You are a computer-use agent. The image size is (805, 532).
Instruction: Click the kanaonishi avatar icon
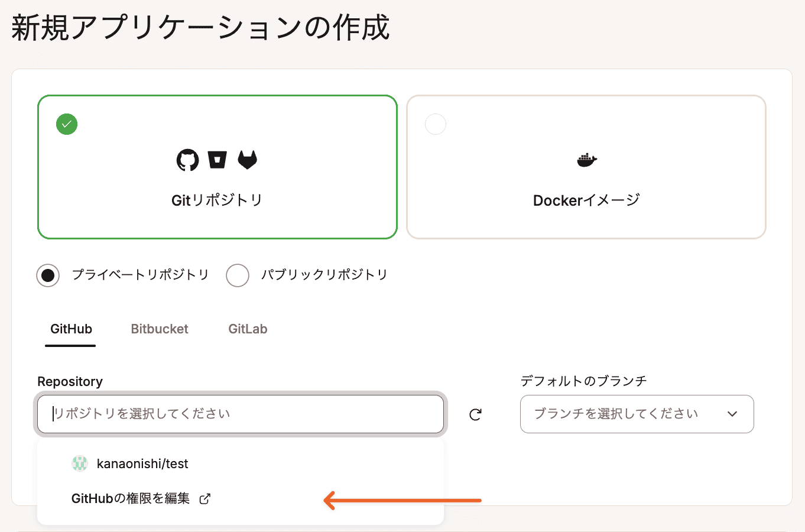[x=80, y=463]
